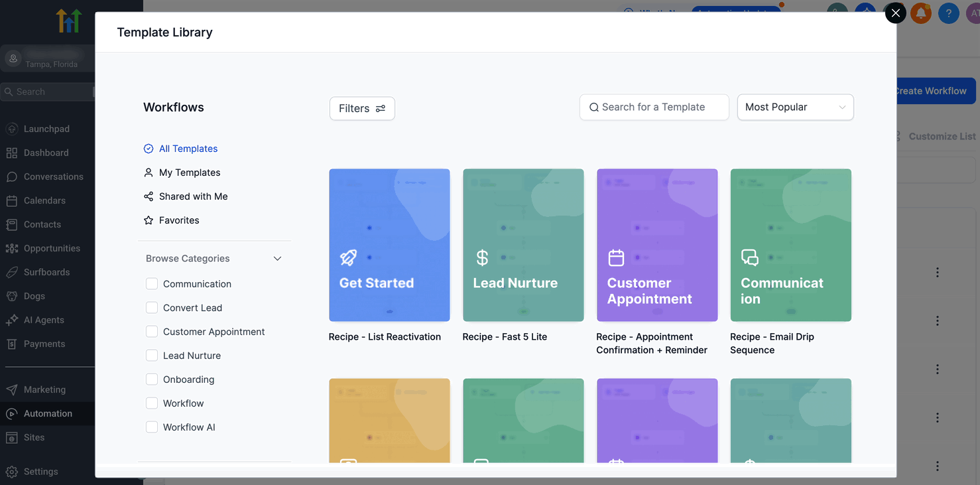Select the Lead Nurture category checkbox

(x=152, y=356)
